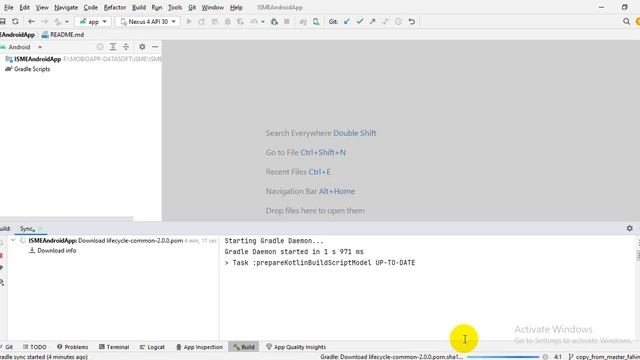Open the README.md breadcrumb tab
The height and width of the screenshot is (360, 640).
pyautogui.click(x=63, y=35)
